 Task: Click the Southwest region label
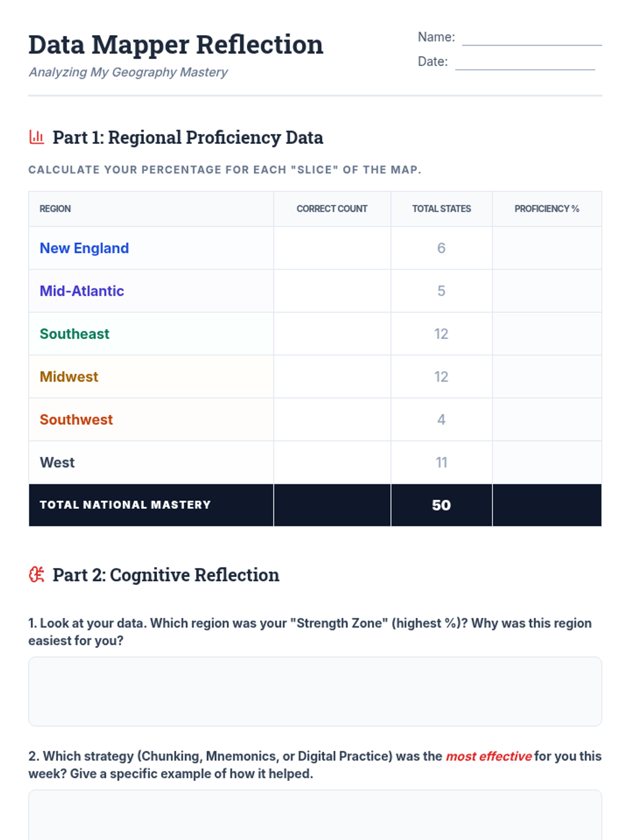pyautogui.click(x=76, y=419)
